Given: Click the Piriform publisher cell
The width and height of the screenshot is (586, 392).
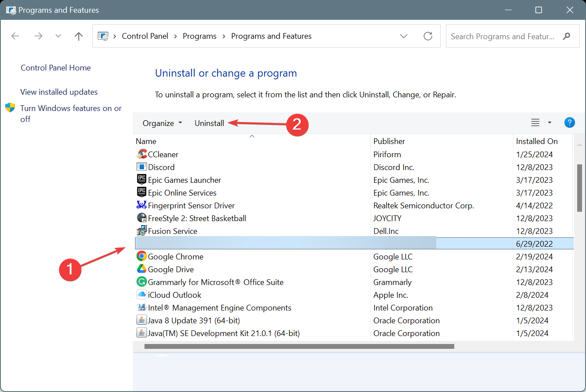Looking at the screenshot, I should coord(387,154).
